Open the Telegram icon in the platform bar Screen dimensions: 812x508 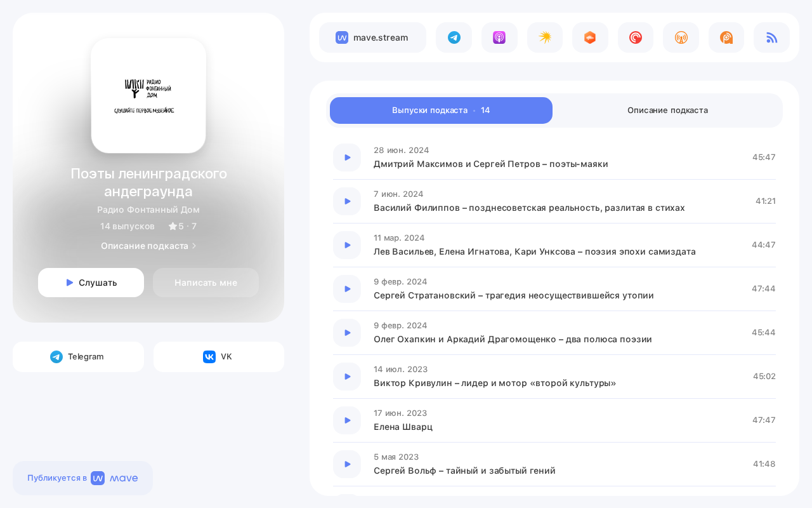tap(454, 37)
